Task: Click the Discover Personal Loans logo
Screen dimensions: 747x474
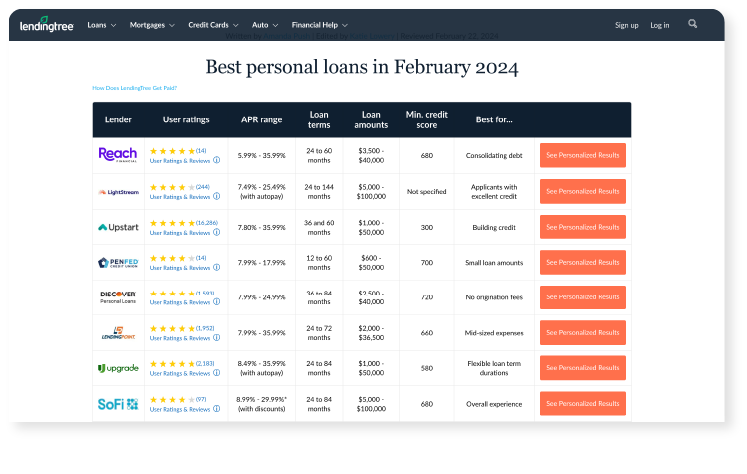Action: [118, 297]
